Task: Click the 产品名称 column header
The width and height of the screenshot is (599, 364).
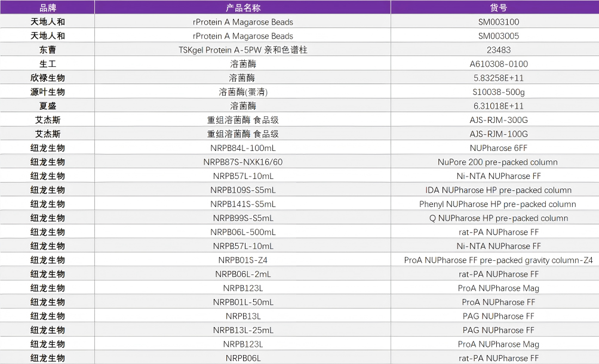Action: pyautogui.click(x=243, y=7)
